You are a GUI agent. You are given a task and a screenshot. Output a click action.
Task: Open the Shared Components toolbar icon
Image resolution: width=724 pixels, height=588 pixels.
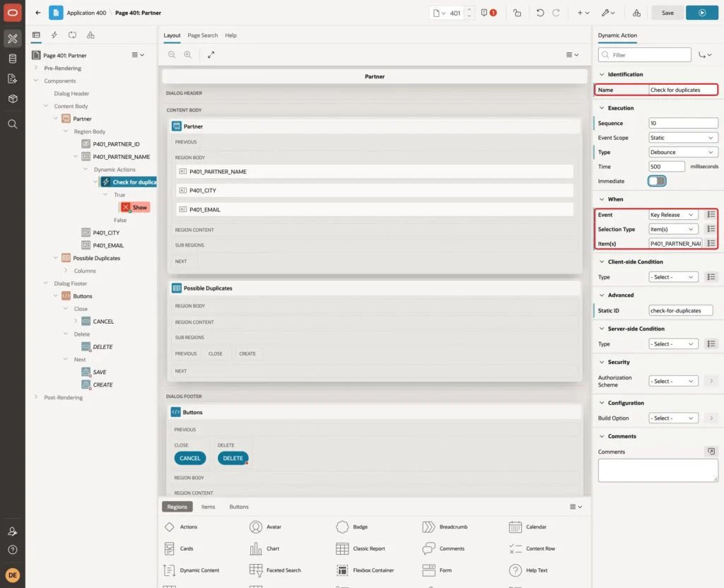637,13
